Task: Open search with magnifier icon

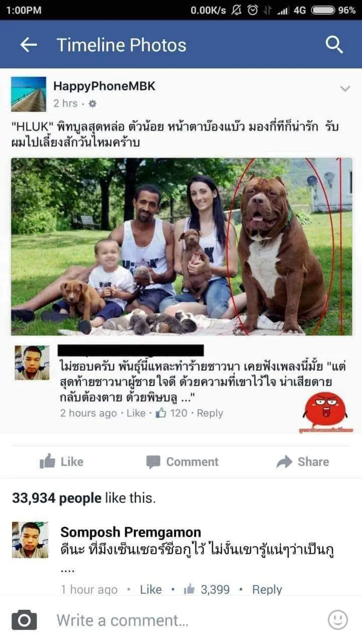Action: point(334,45)
